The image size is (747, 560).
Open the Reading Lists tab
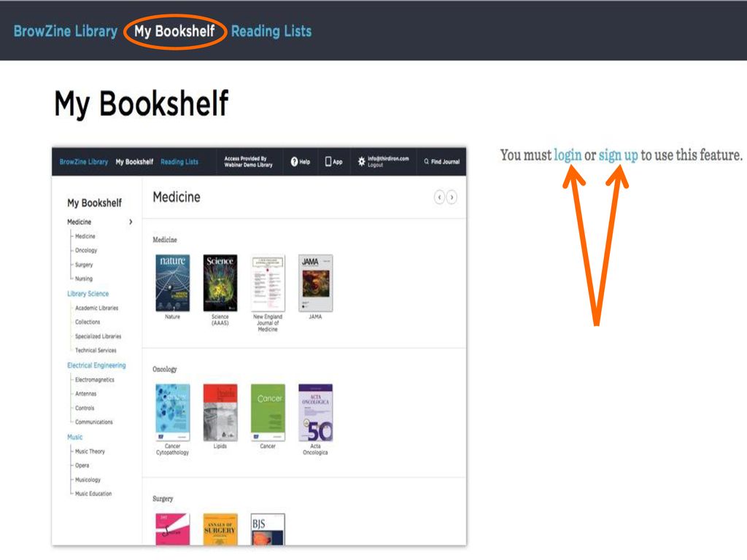coord(271,31)
